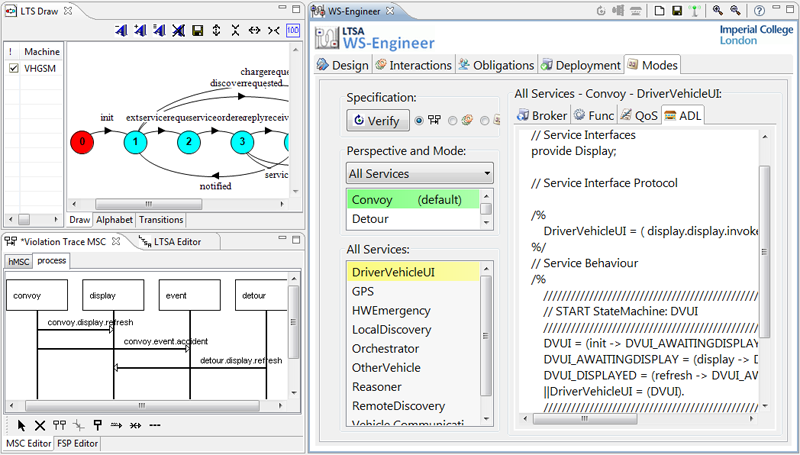Click state node 0 in the LTS diagram
The image size is (800, 455).
point(83,143)
